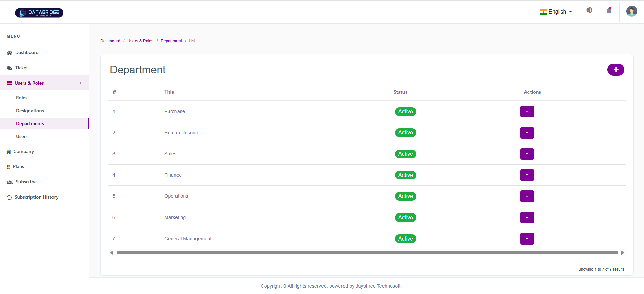Click Active status badge for Finance

click(x=406, y=175)
